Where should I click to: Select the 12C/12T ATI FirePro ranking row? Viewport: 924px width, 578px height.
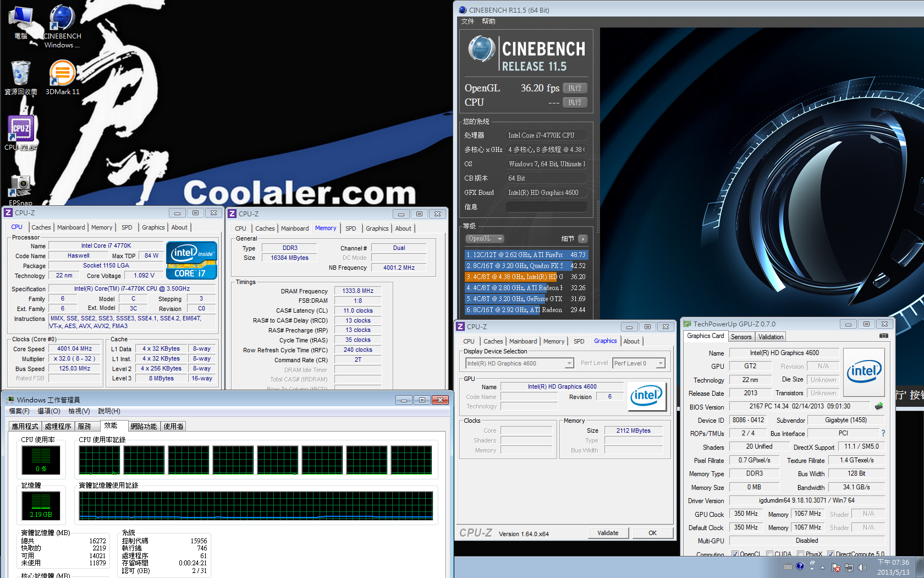point(526,255)
